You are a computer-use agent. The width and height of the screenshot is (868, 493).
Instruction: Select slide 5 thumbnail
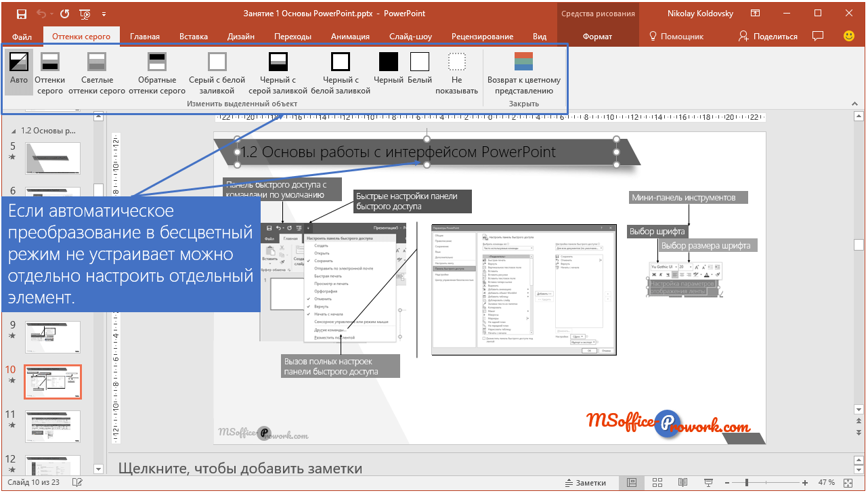[x=53, y=158]
